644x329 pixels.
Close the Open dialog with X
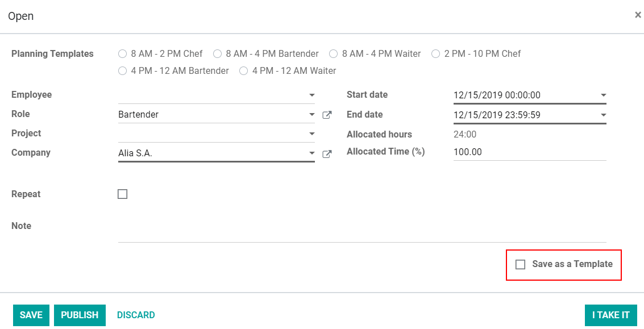pyautogui.click(x=638, y=15)
